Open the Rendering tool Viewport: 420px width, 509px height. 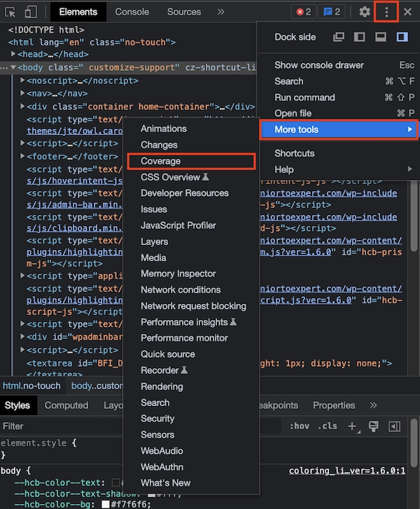coord(191,386)
